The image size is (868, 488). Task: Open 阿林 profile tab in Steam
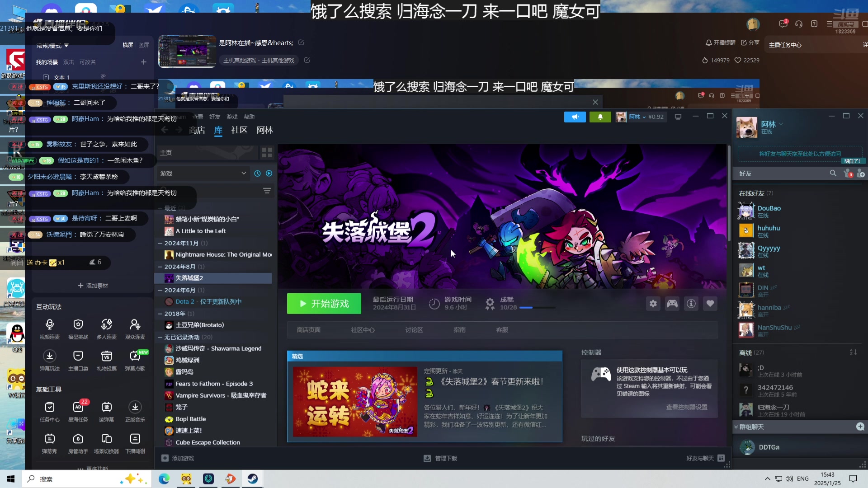pyautogui.click(x=265, y=130)
